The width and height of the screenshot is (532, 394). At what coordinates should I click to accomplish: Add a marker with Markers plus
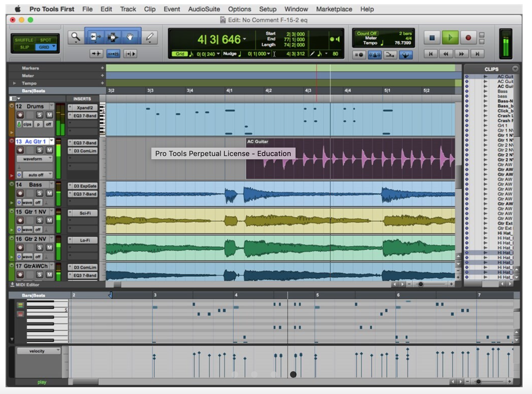[102, 68]
